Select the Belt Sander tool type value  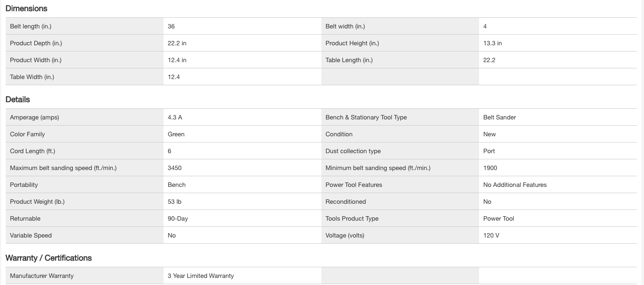click(x=500, y=117)
